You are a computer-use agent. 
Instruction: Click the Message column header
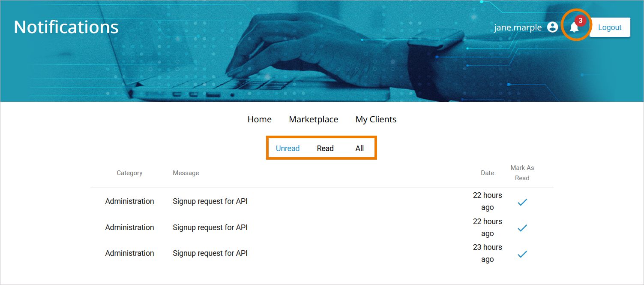click(186, 173)
